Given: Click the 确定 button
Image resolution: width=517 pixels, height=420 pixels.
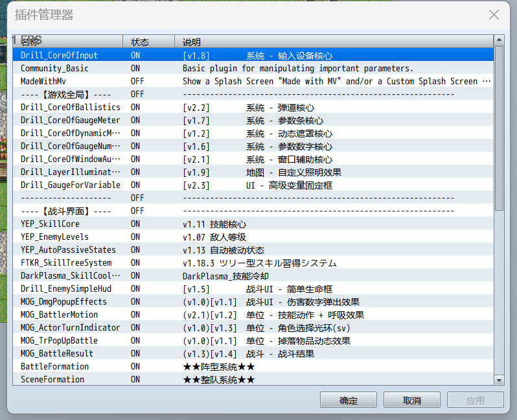Looking at the screenshot, I should pyautogui.click(x=348, y=400).
